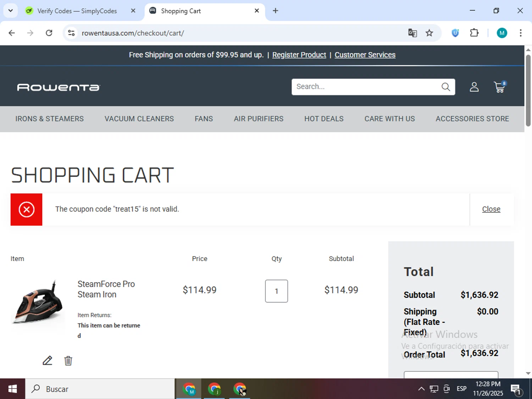Open the SteamForce Pro iron thumbnail
This screenshot has height=399, width=532.
click(38, 302)
